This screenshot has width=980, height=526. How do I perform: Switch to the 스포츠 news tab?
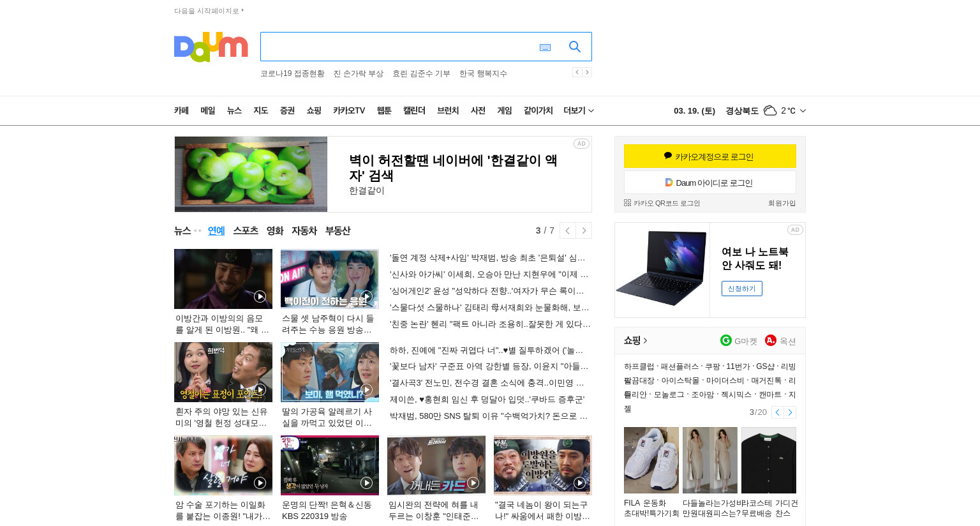pyautogui.click(x=246, y=230)
